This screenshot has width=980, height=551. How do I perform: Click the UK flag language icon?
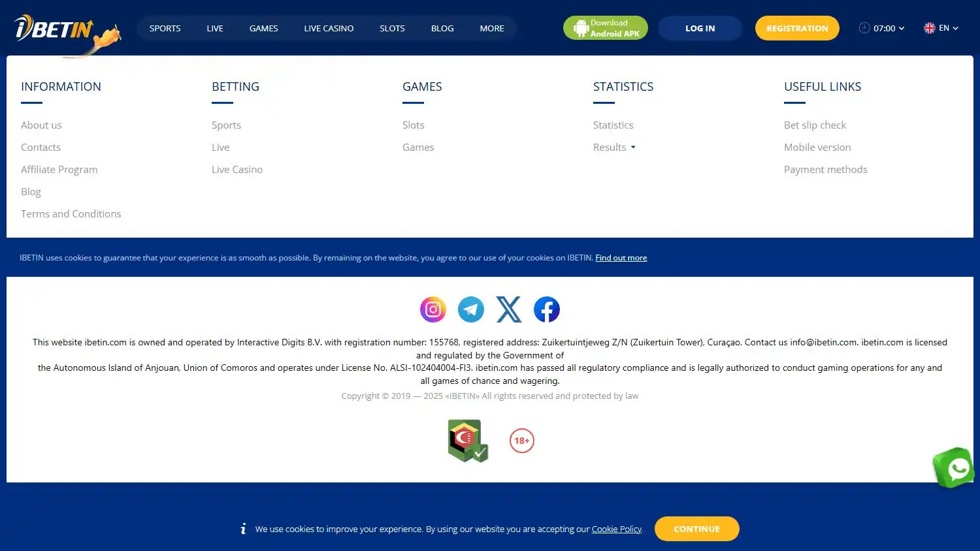pyautogui.click(x=930, y=28)
